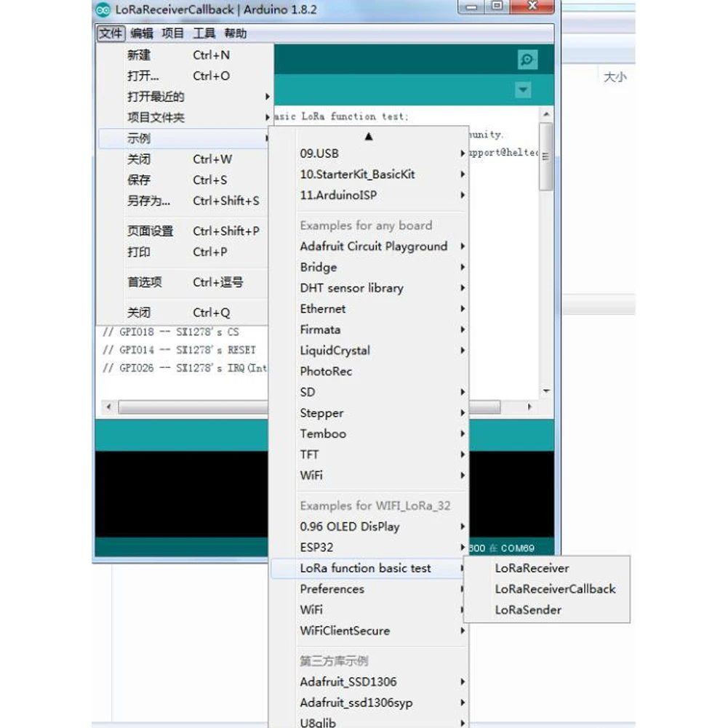728x728 pixels.
Task: Open Adafruit_ssd1306syp examples submenu
Action: click(x=369, y=703)
